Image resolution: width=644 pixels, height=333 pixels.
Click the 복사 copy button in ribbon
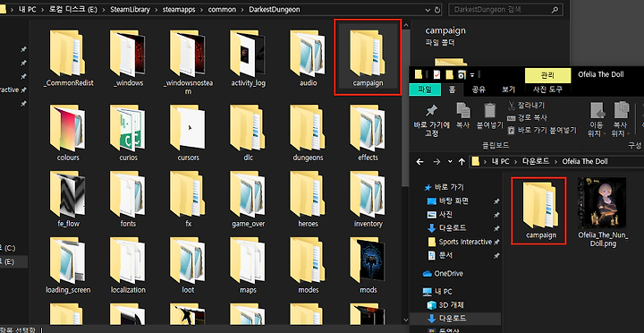click(x=463, y=116)
